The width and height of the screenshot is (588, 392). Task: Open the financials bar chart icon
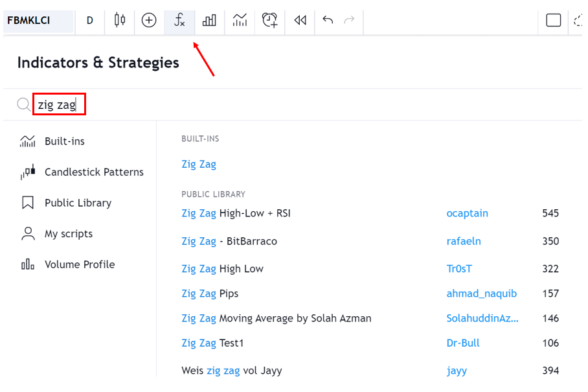209,20
